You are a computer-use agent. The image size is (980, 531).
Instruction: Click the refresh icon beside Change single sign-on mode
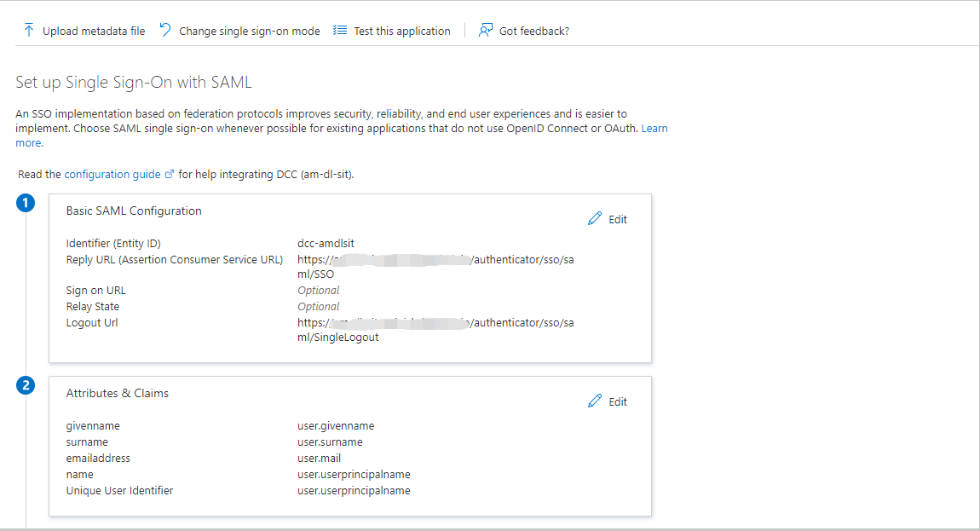[x=164, y=29]
